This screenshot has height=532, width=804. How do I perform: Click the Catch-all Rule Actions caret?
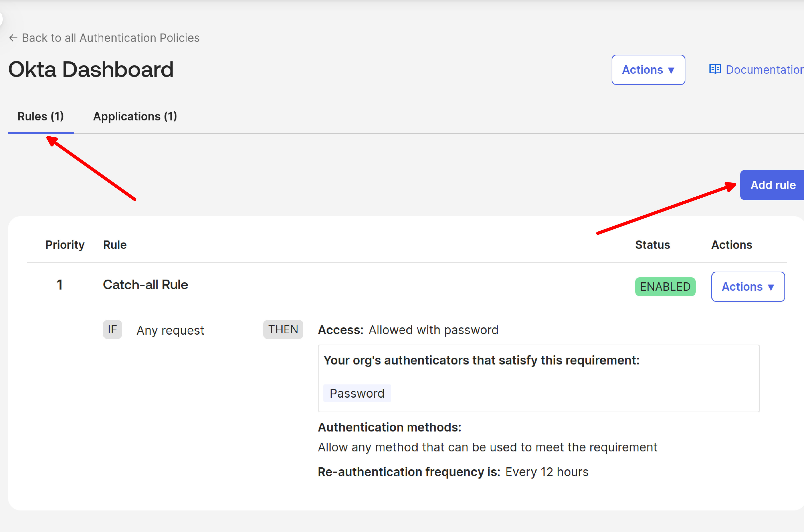tap(771, 287)
